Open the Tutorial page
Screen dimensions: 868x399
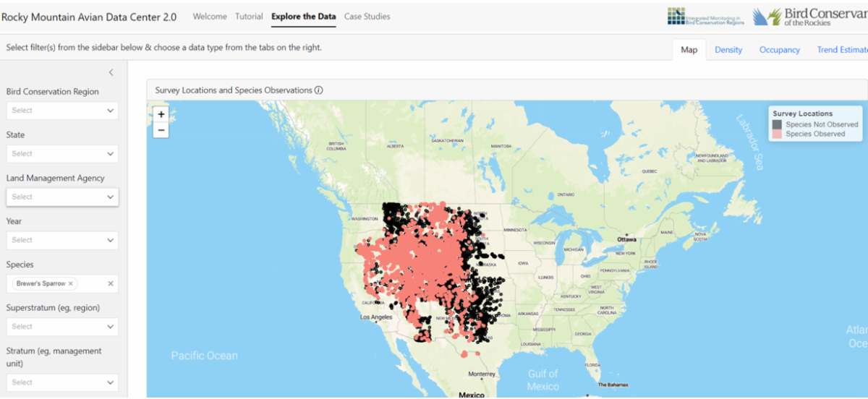click(x=249, y=17)
